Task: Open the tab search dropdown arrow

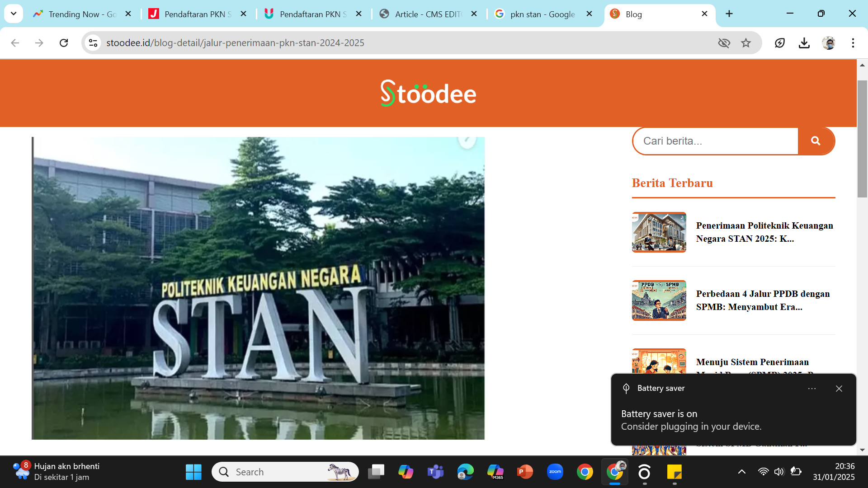Action: [x=14, y=14]
